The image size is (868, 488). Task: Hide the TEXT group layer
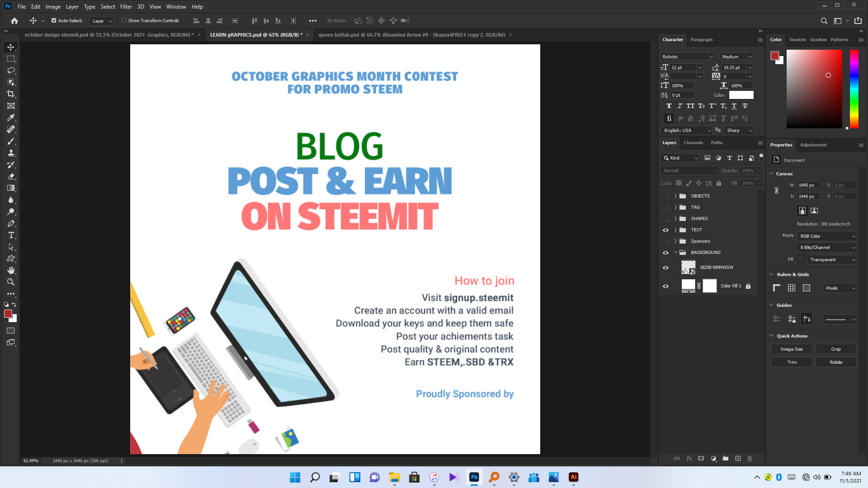click(665, 230)
